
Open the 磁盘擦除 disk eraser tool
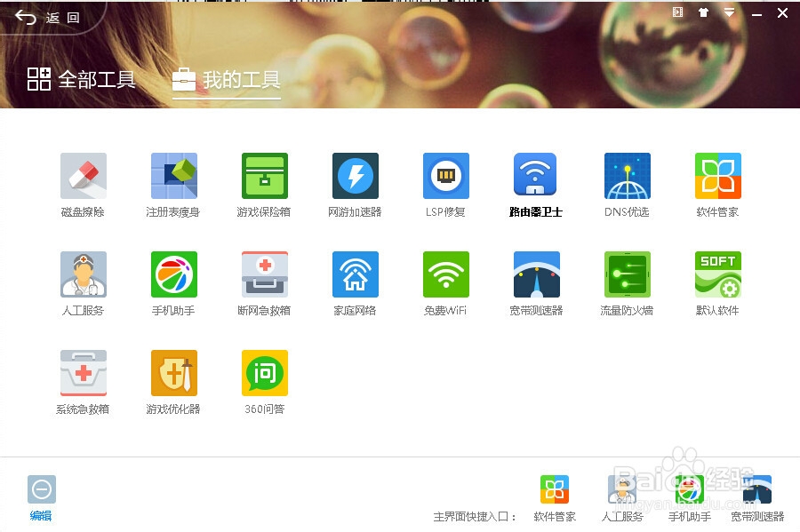(84, 176)
